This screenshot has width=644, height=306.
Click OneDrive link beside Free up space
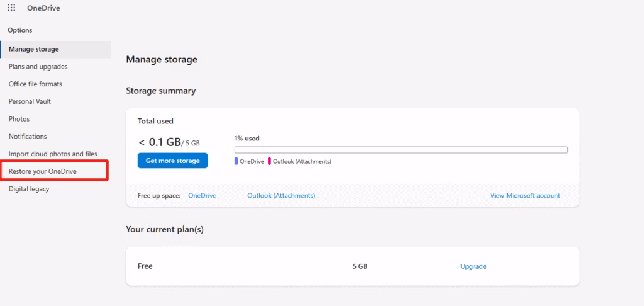point(202,196)
